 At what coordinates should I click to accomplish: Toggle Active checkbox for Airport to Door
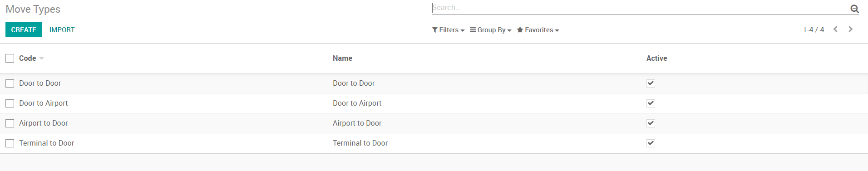pyautogui.click(x=651, y=123)
